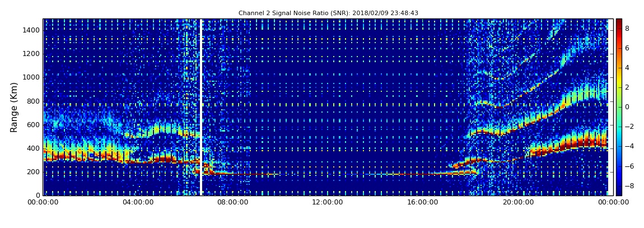
Task: Click the dark blue bottom of the colorbar
Action: pyautogui.click(x=619, y=190)
